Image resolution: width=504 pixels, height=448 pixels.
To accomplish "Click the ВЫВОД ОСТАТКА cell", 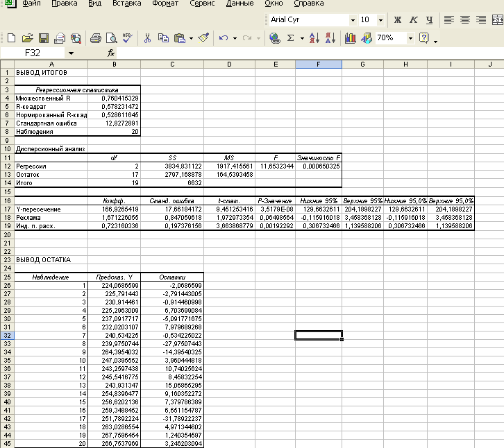I will click(51, 259).
